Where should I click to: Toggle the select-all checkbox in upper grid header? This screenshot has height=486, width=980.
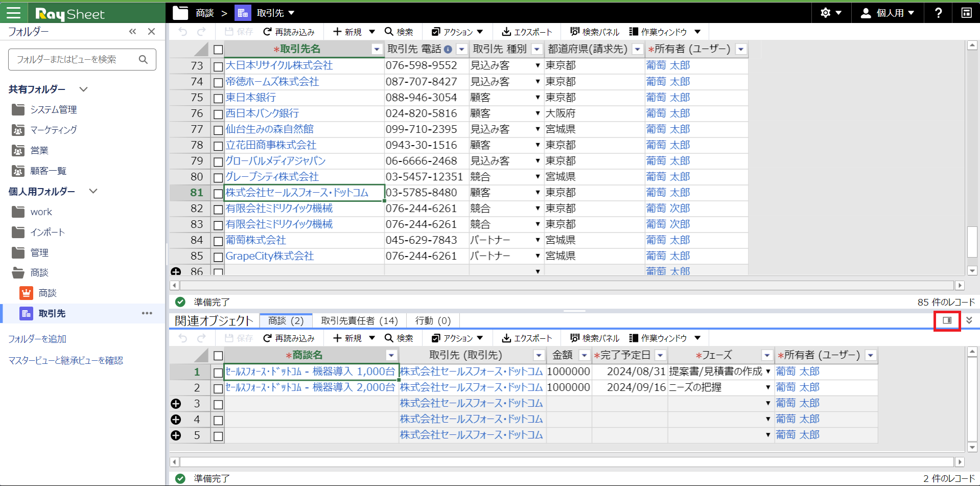(218, 50)
